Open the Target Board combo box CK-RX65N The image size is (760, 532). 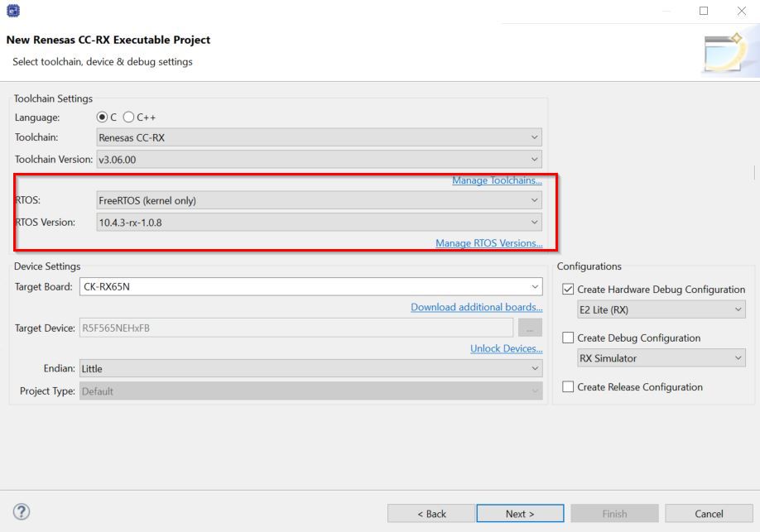(310, 287)
